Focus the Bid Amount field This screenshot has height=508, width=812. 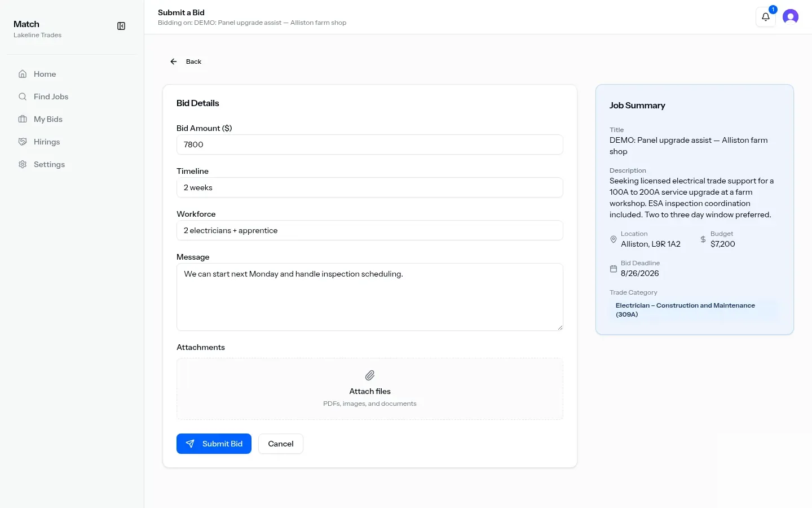370,144
